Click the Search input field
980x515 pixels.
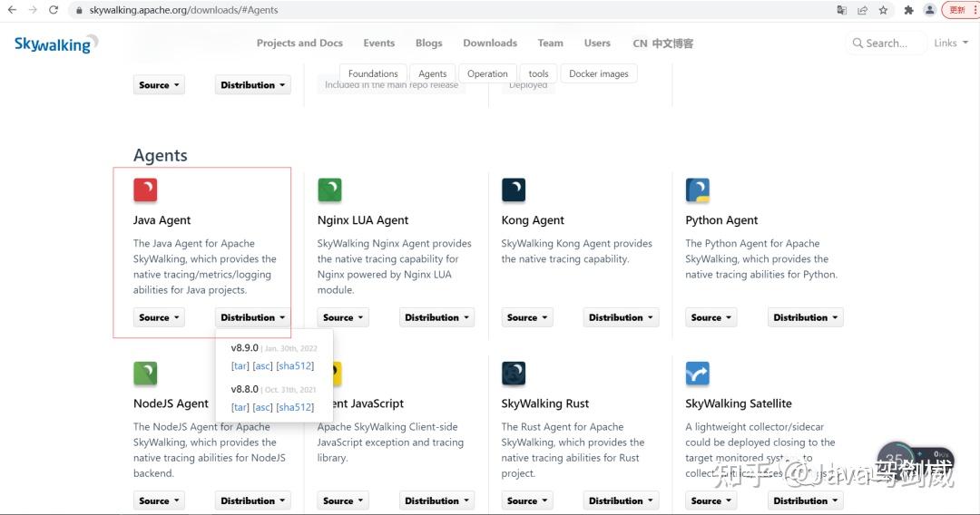click(887, 43)
